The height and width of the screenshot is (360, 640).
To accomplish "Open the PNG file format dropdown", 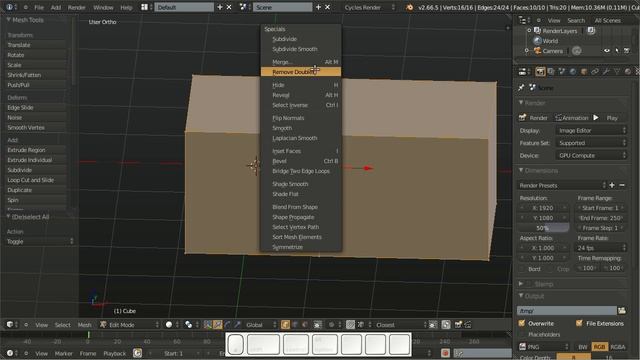I will [544, 347].
